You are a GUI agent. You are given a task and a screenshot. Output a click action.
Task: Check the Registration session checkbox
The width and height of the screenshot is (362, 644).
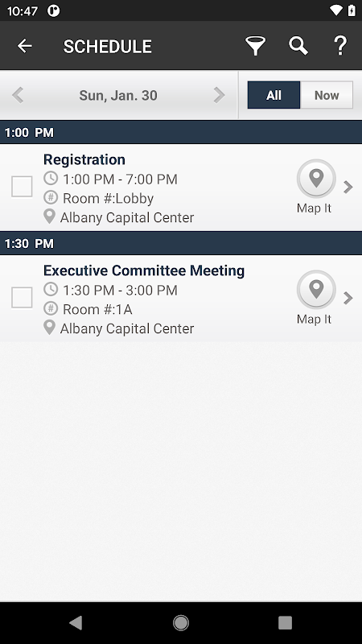[x=22, y=187]
